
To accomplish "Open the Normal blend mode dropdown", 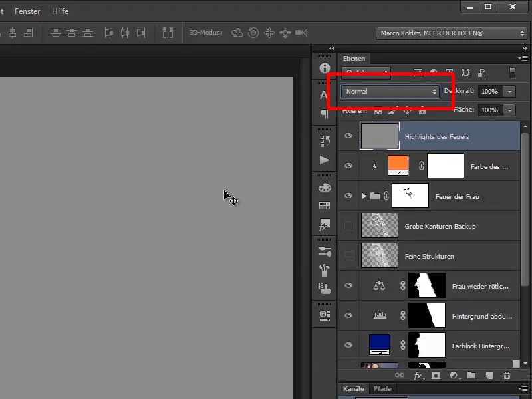I will coord(390,92).
